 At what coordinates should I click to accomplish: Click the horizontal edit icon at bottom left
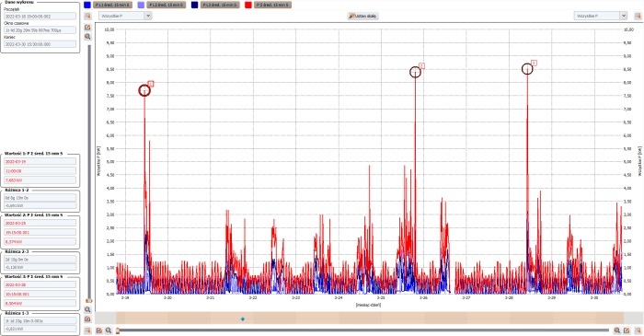click(99, 330)
